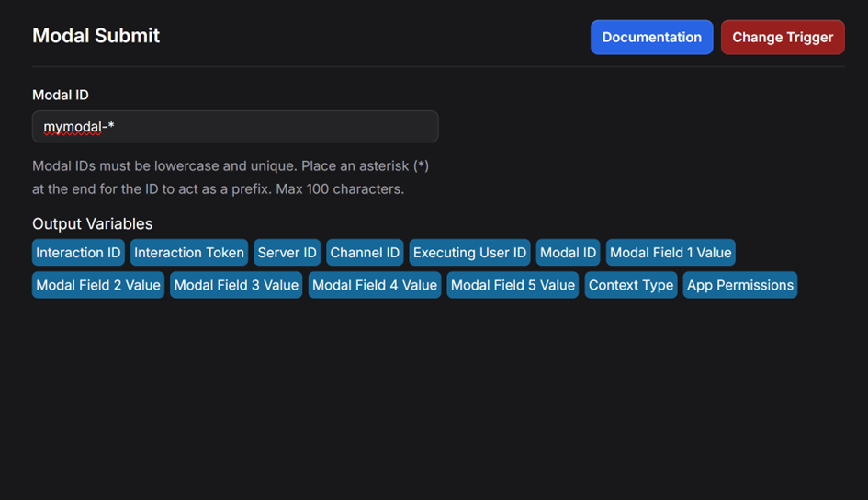Click the Server ID output variable
The height and width of the screenshot is (500, 868).
click(x=287, y=253)
